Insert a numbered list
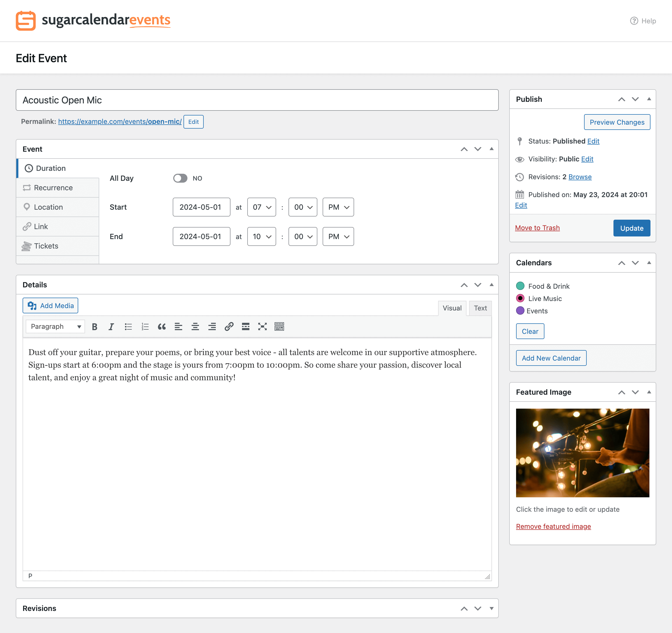 coord(145,326)
